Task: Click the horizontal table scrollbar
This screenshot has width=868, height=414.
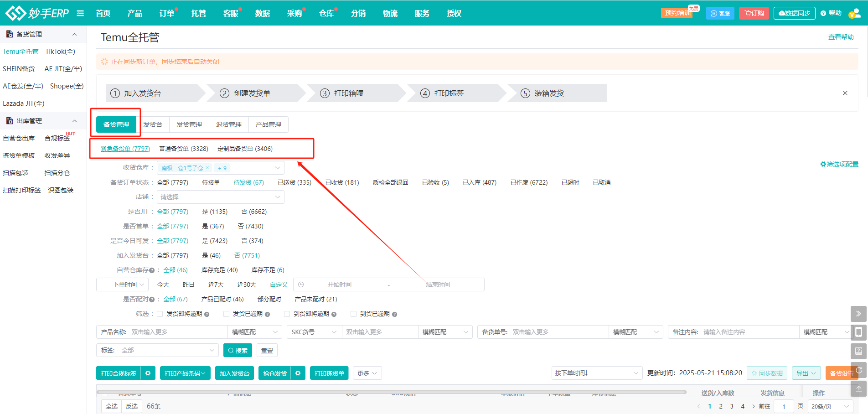Action: pyautogui.click(x=391, y=392)
